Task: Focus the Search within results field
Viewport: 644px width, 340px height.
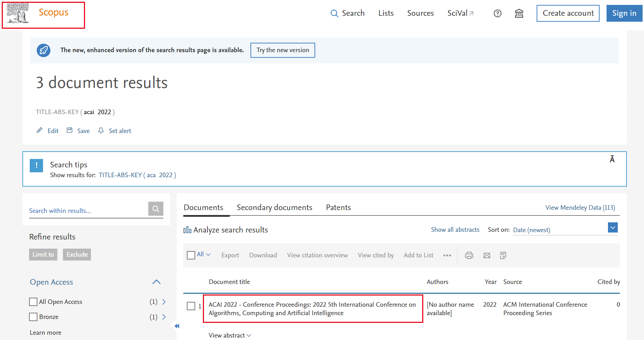Action: [89, 210]
